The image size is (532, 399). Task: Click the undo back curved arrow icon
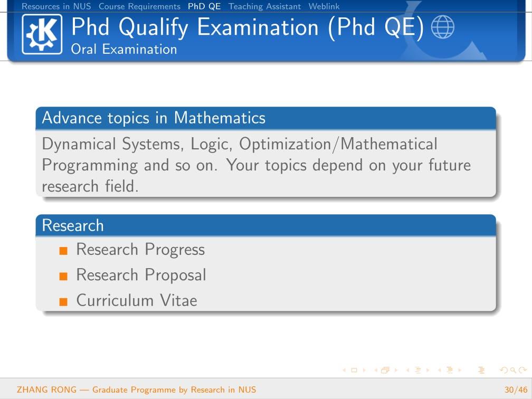(x=502, y=370)
